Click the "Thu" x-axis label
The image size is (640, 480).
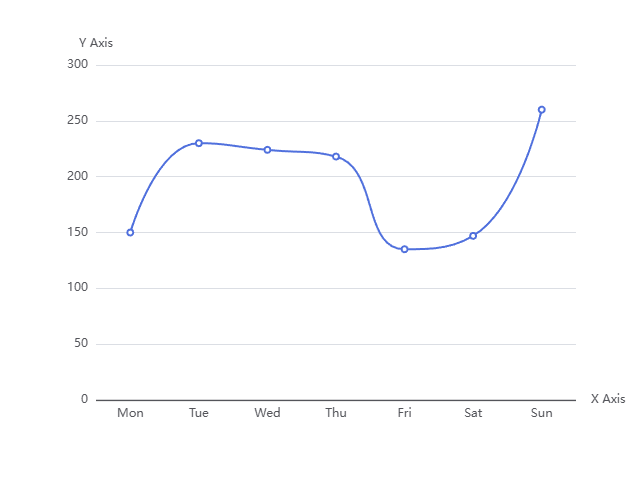(x=336, y=413)
